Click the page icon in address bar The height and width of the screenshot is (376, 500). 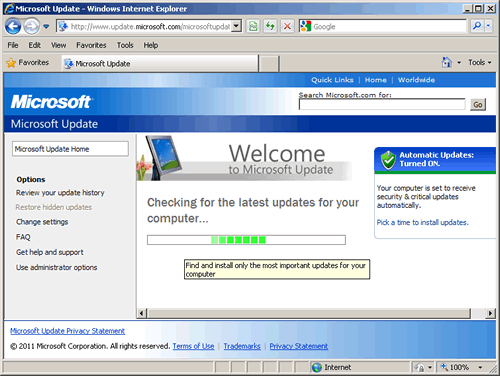point(63,26)
